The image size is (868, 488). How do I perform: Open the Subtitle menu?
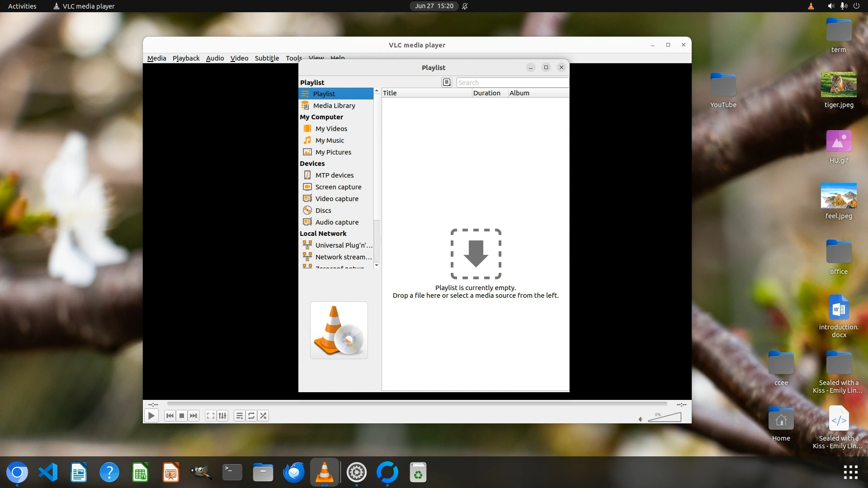(x=267, y=58)
